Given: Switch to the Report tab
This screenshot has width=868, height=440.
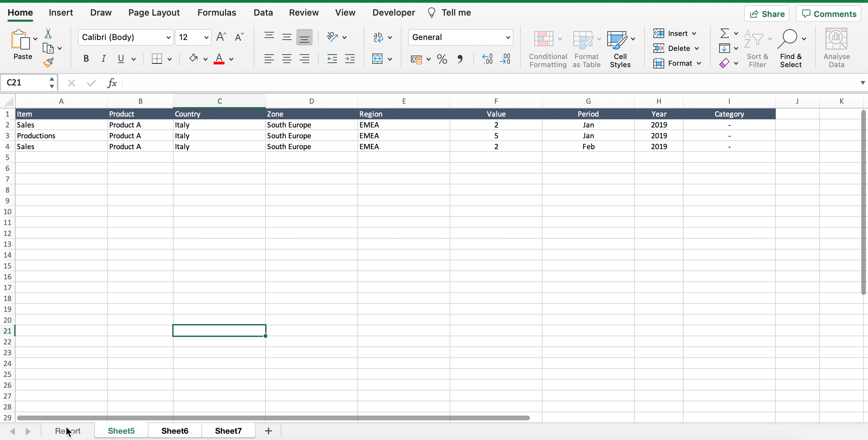Looking at the screenshot, I should (x=68, y=431).
